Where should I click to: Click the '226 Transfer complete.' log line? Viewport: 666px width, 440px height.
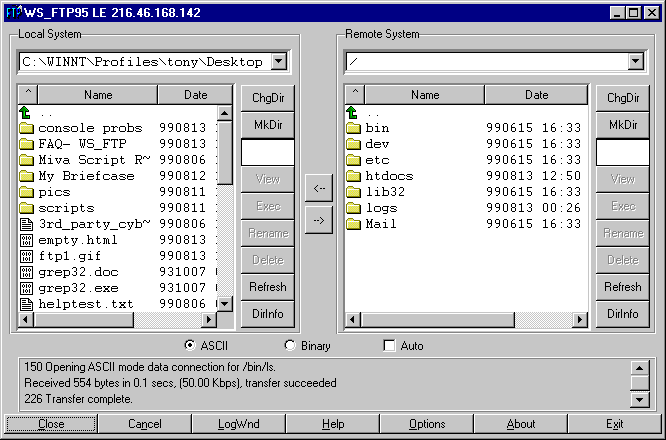pos(78,399)
